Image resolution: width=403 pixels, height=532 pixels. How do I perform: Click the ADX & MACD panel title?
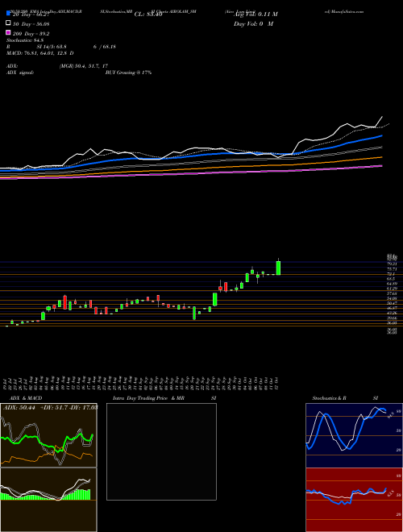pyautogui.click(x=26, y=398)
